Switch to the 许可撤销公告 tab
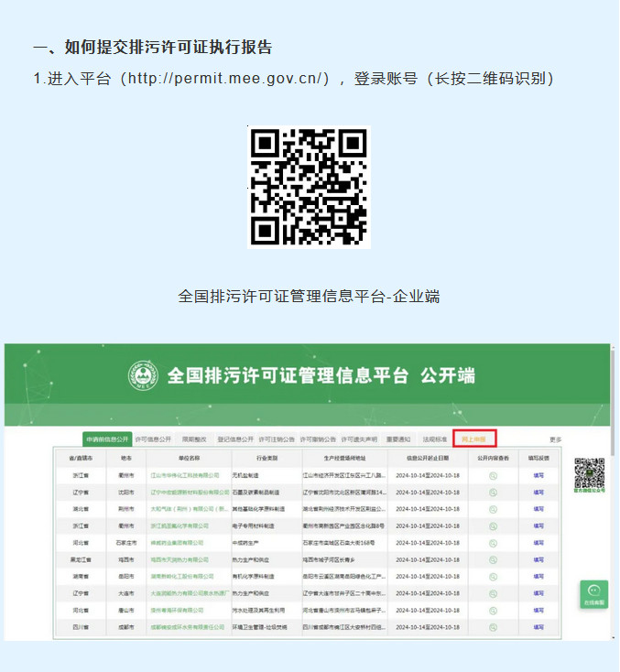 pyautogui.click(x=318, y=439)
